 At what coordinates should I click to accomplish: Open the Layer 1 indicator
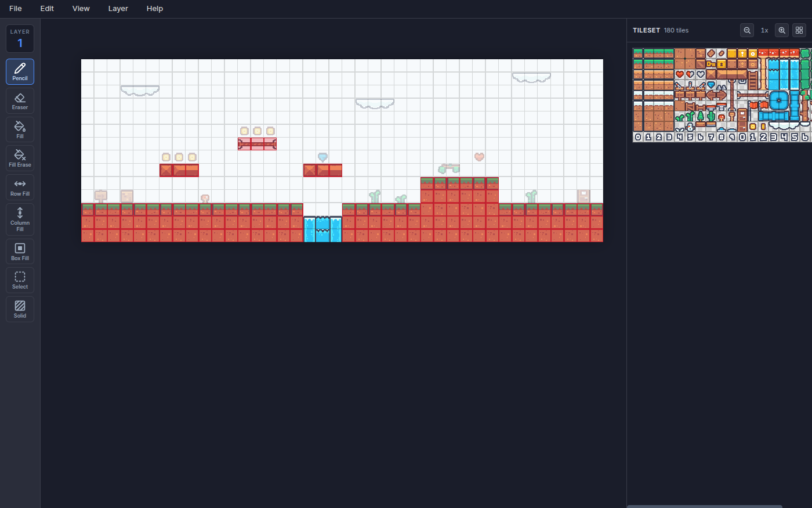click(20, 39)
